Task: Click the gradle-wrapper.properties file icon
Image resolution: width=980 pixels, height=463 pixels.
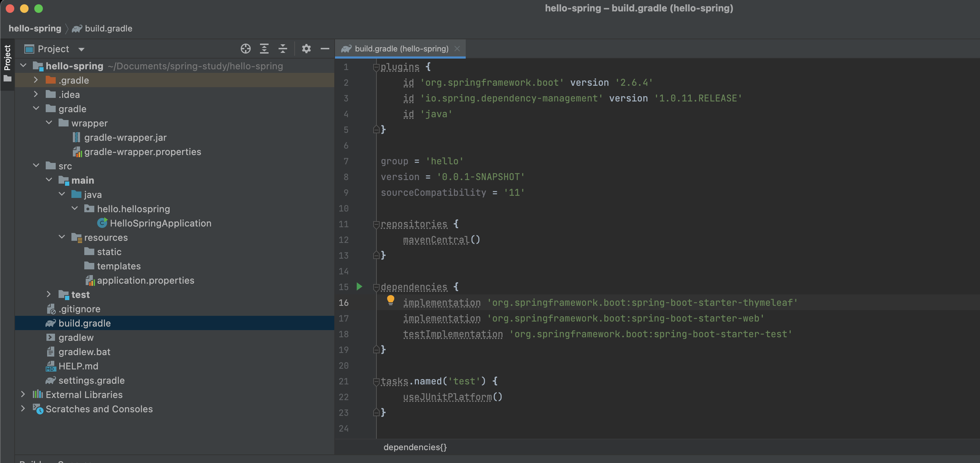Action: pyautogui.click(x=77, y=152)
